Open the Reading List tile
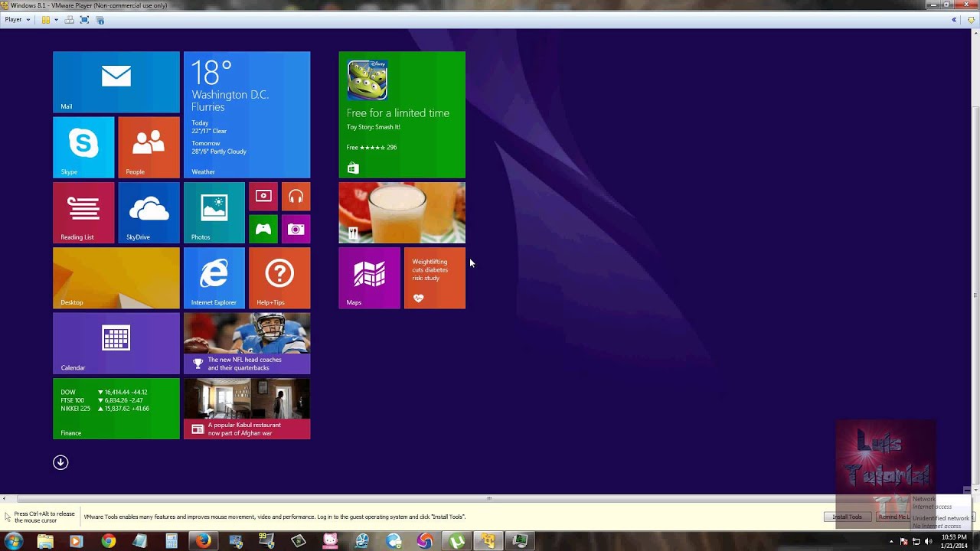This screenshot has height=551, width=980. [x=83, y=213]
